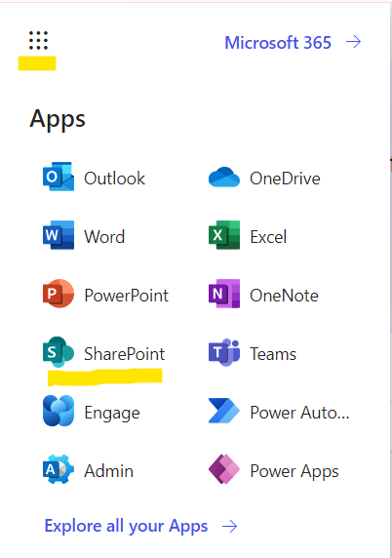Select the Power Auto... label
392x558 pixels.
299,413
